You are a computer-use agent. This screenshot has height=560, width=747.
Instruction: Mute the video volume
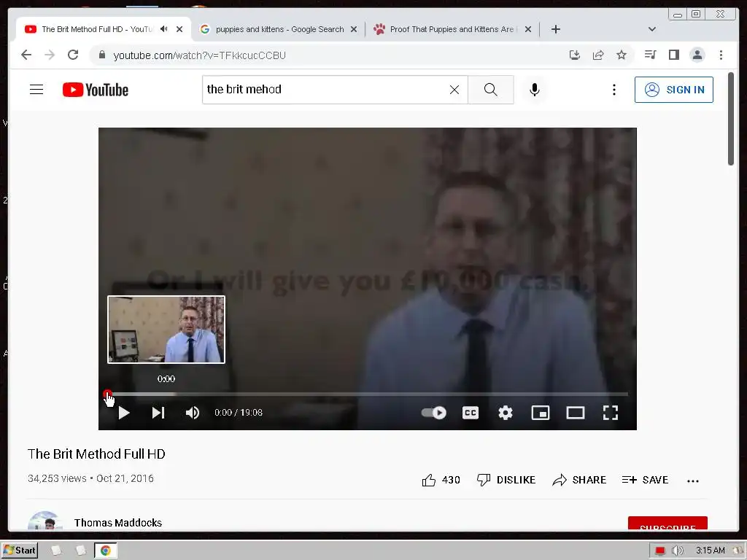click(x=193, y=413)
